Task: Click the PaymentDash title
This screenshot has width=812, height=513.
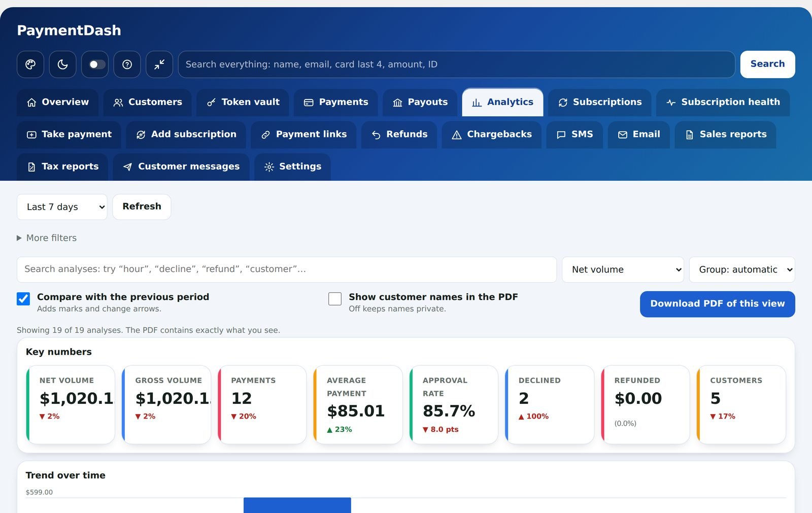Action: coord(69,30)
